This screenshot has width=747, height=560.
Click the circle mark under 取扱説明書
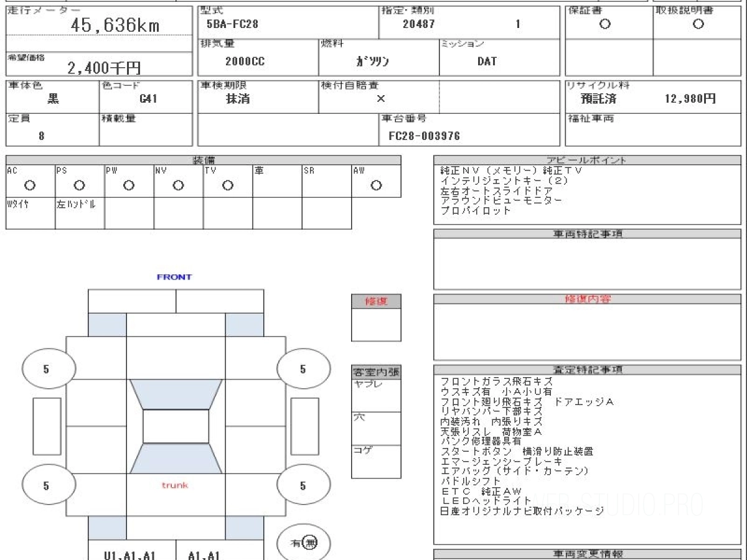(x=698, y=24)
